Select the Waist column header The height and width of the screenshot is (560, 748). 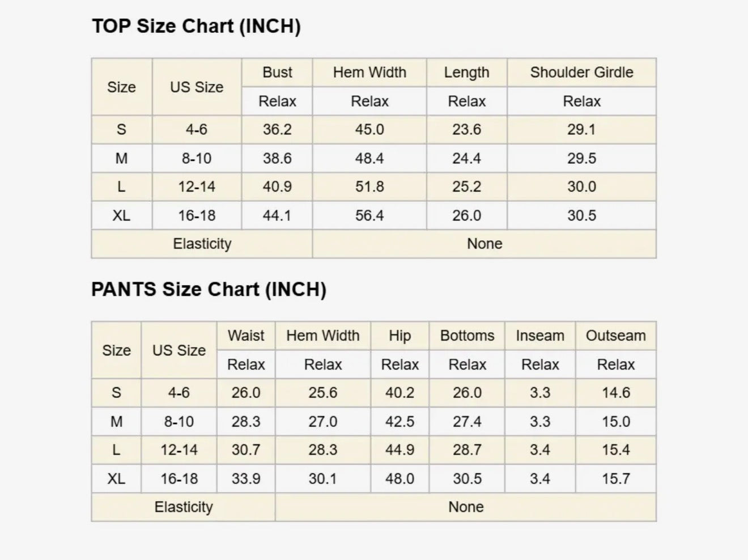click(246, 336)
